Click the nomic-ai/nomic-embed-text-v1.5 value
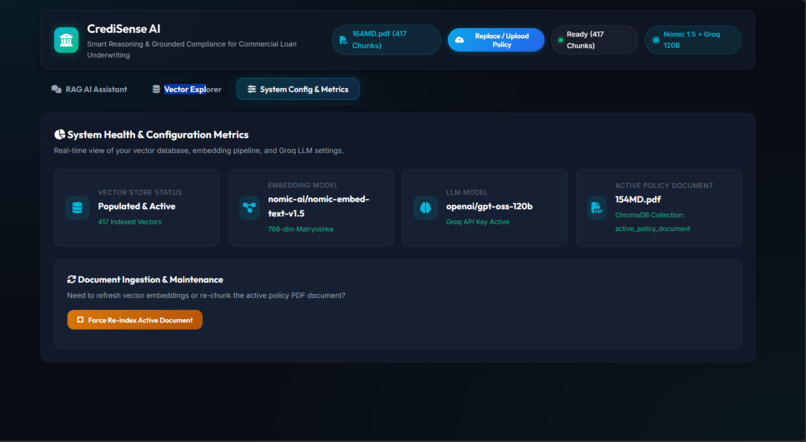This screenshot has width=806, height=442. point(319,206)
